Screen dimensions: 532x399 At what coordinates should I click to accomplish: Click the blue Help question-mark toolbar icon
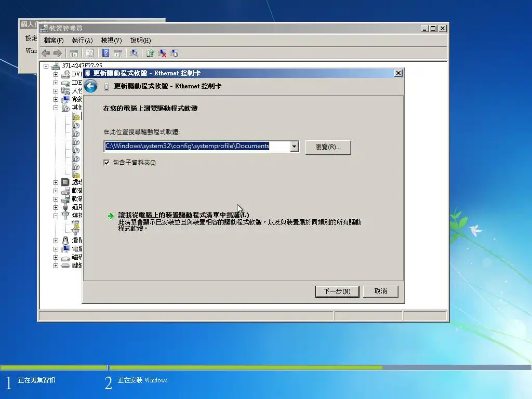click(x=106, y=54)
